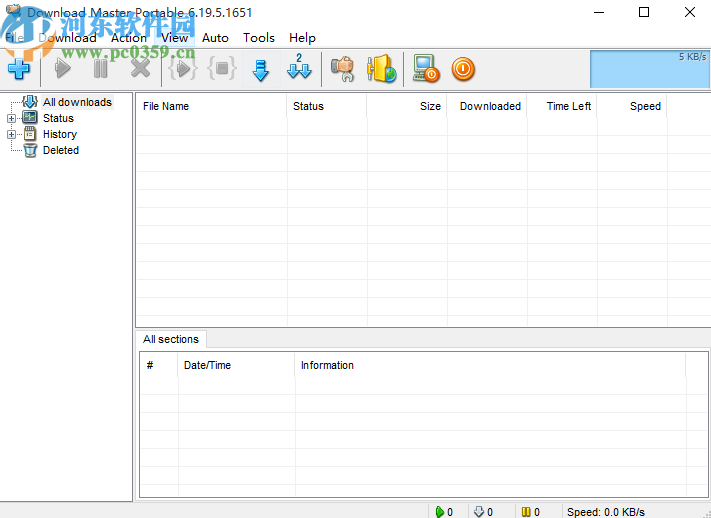Click the orange power shutdown icon
The height and width of the screenshot is (518, 711).
(463, 69)
